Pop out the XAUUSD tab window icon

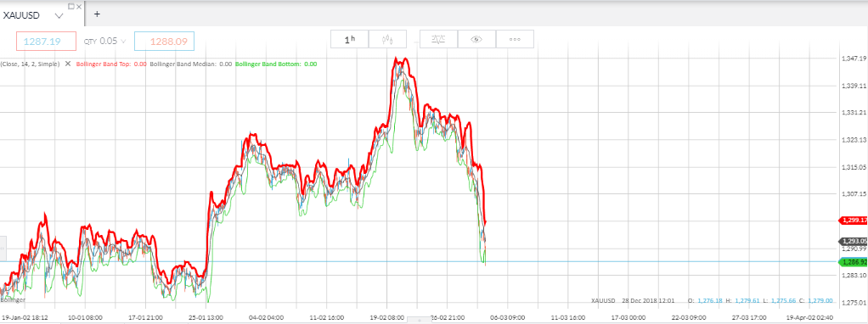(x=70, y=6)
